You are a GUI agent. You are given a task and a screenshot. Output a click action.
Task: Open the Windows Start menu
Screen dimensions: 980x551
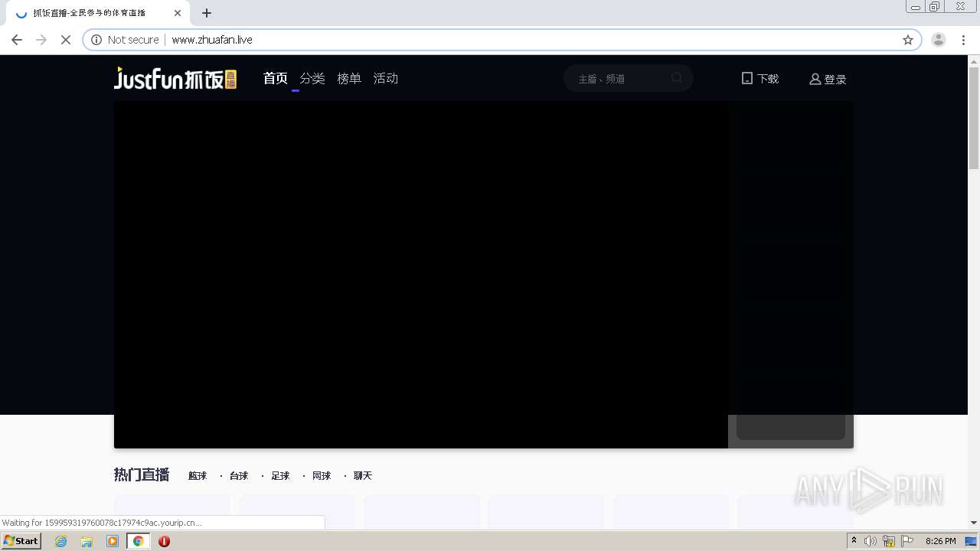(21, 541)
